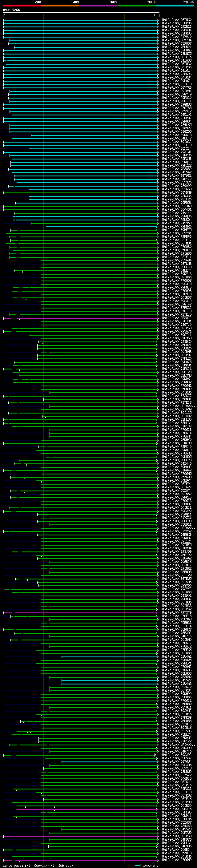Select the UniRef100_C6TET5 label
197x868 pixels.
point(177,57)
